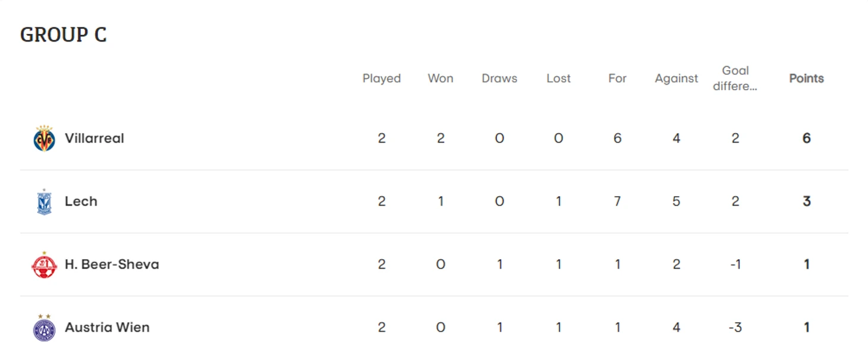Click the truncated Goal difference header
This screenshot has width=868, height=362.
tap(735, 78)
